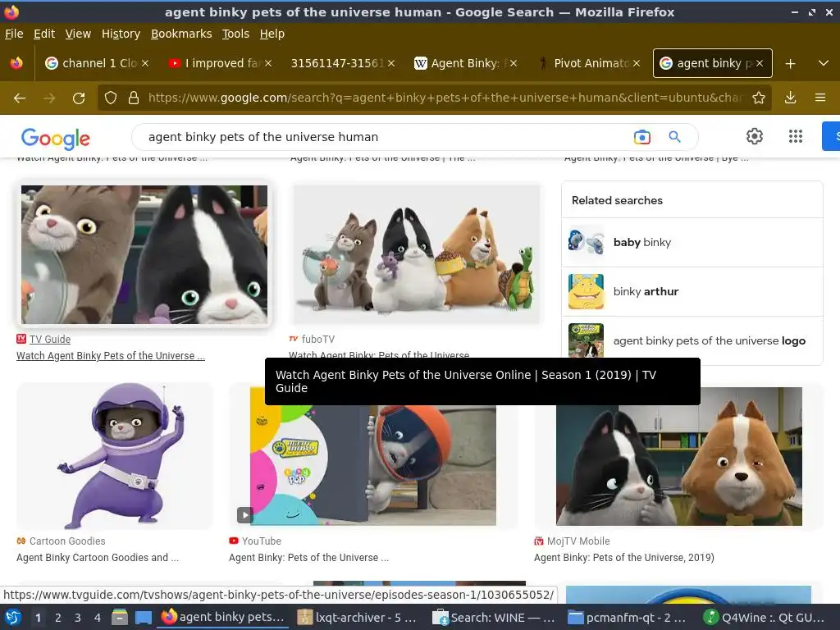The width and height of the screenshot is (840, 630).
Task: Switch to lxqt-archiver taskbar window
Action: tap(357, 618)
